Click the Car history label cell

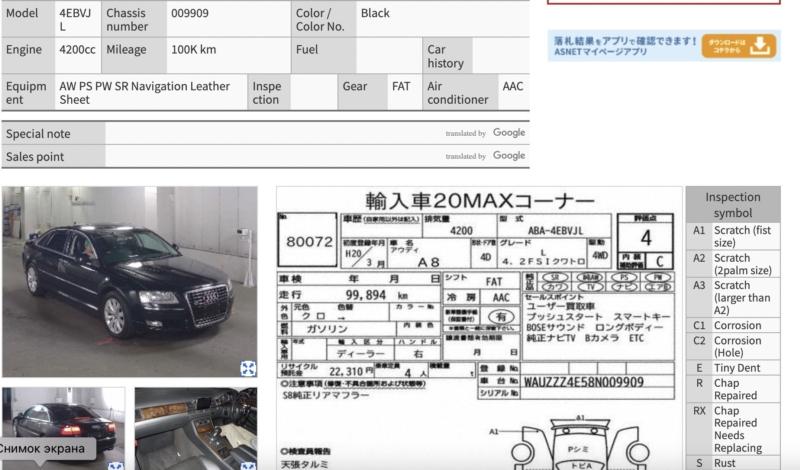point(445,56)
